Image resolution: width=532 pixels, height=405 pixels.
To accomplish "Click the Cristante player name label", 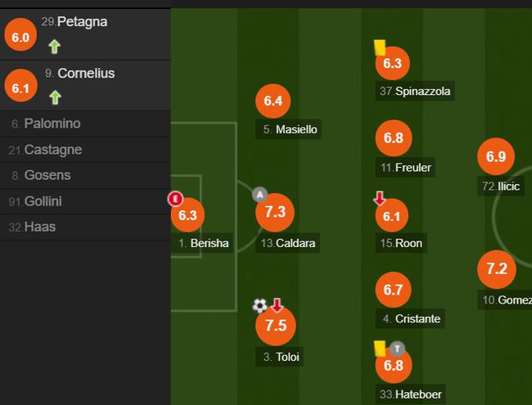I will coord(417,318).
